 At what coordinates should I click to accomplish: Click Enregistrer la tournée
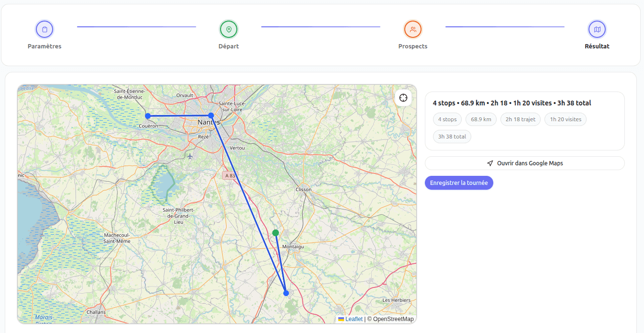pos(459,183)
